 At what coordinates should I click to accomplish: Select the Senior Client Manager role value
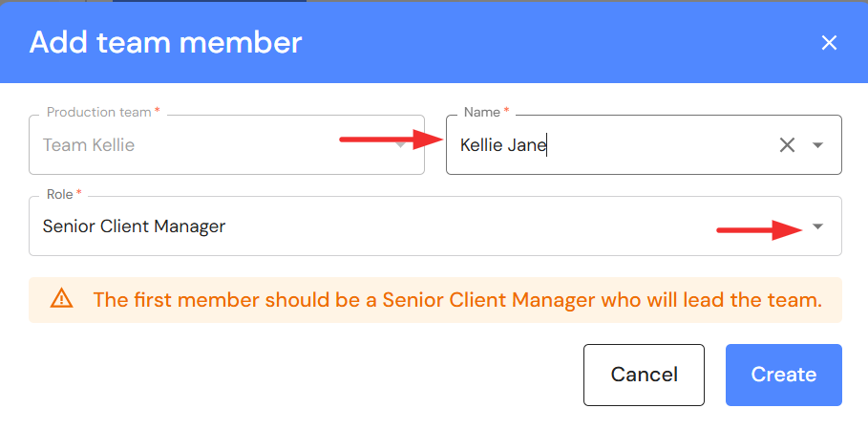[135, 226]
